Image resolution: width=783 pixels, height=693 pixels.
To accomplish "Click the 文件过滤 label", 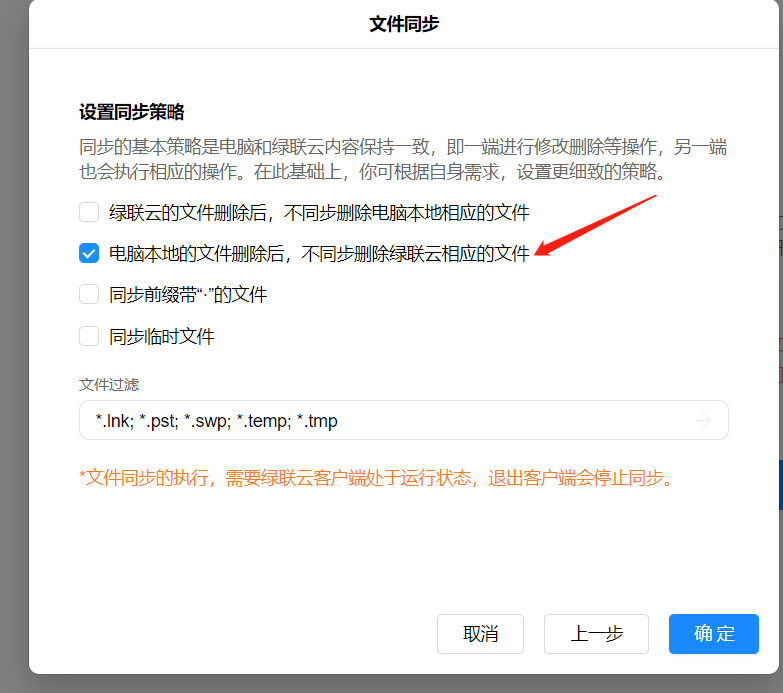I will [109, 384].
